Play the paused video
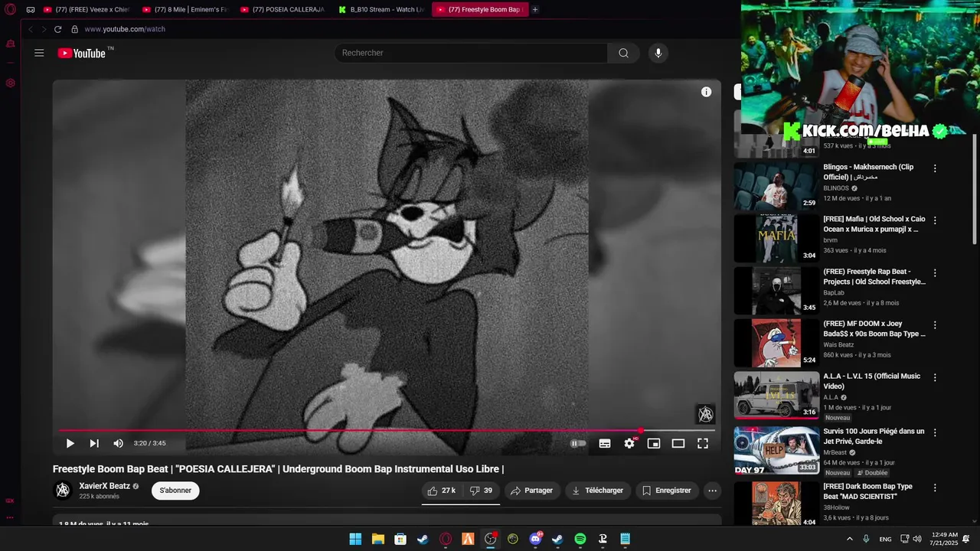980x551 pixels. pyautogui.click(x=70, y=443)
